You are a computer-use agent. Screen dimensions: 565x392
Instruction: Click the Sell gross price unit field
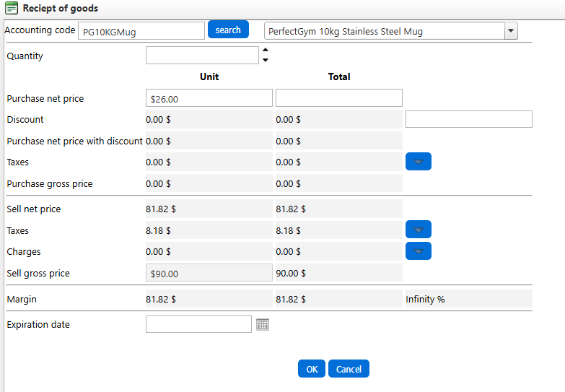tap(209, 274)
